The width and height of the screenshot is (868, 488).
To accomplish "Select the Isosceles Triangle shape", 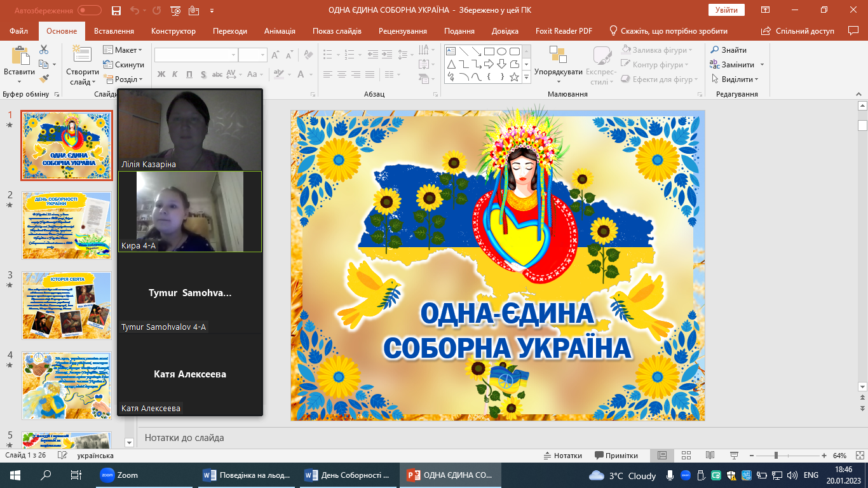I will coord(451,64).
